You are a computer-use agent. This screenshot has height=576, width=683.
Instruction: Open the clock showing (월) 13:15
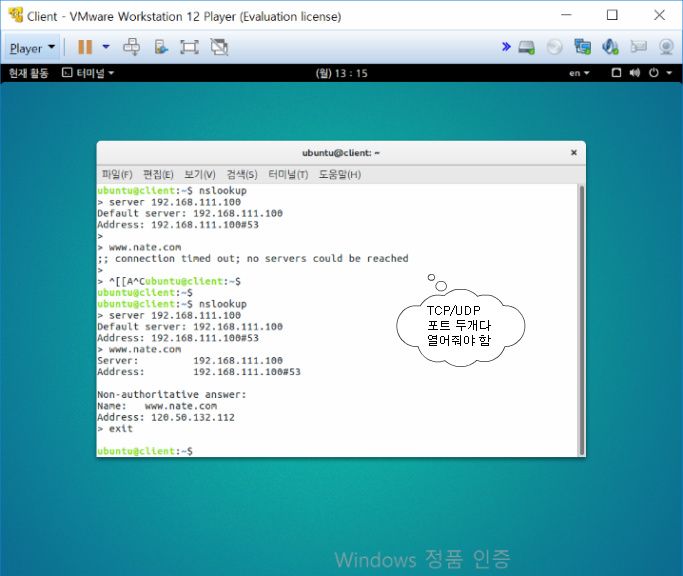point(342,73)
